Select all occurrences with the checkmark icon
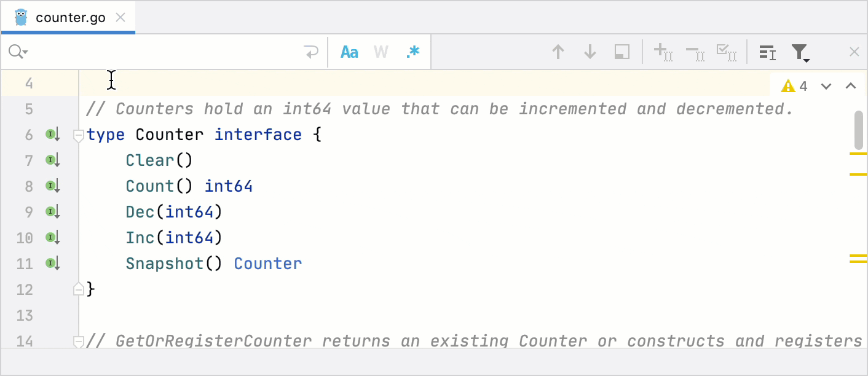This screenshot has height=376, width=868. tap(726, 52)
